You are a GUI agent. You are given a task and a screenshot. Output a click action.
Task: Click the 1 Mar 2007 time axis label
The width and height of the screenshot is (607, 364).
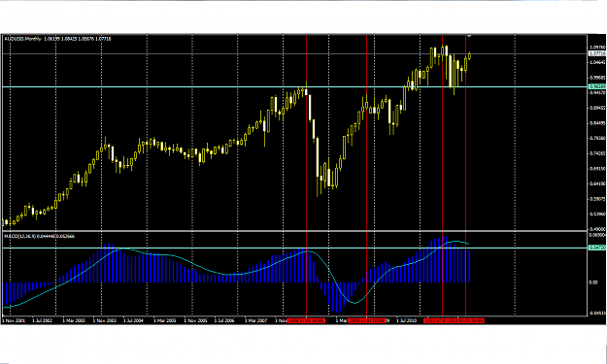255,320
